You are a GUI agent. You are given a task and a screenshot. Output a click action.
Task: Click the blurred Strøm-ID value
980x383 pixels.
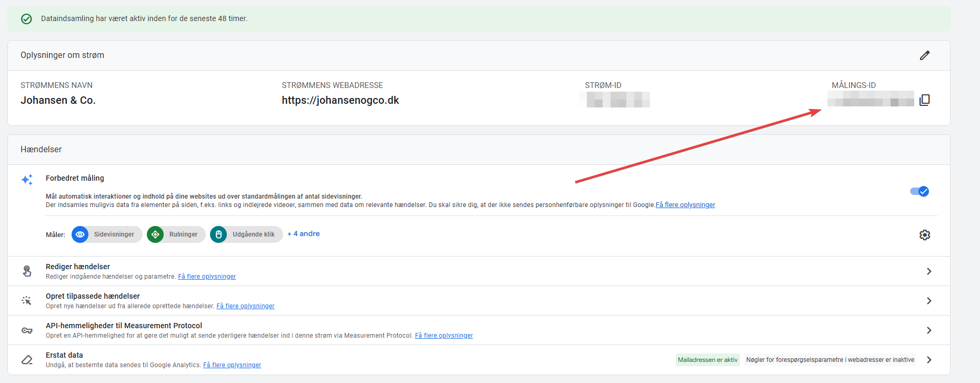[615, 100]
